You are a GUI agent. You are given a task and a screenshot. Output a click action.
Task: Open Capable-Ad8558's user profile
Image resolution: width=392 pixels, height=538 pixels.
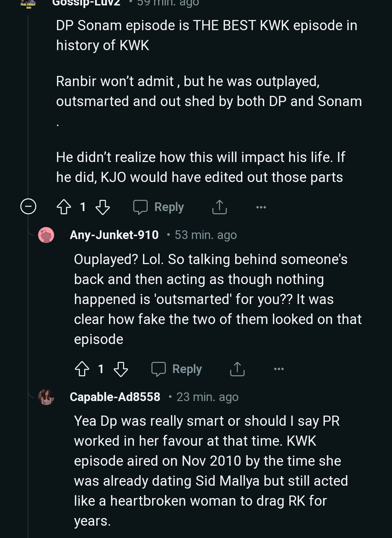point(115,397)
